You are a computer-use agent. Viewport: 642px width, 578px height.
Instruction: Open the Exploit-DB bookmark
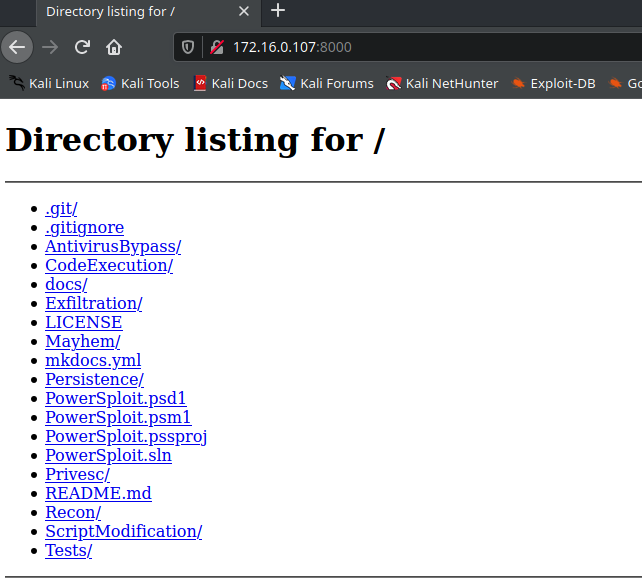553,83
